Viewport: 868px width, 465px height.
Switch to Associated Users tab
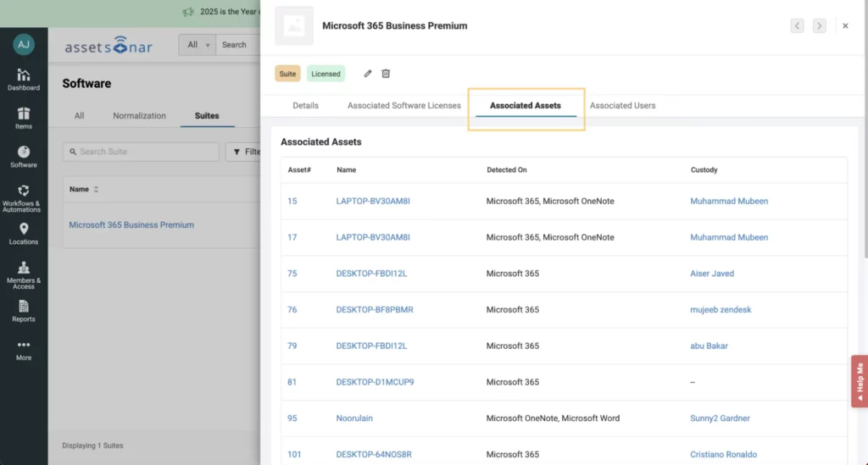(622, 106)
